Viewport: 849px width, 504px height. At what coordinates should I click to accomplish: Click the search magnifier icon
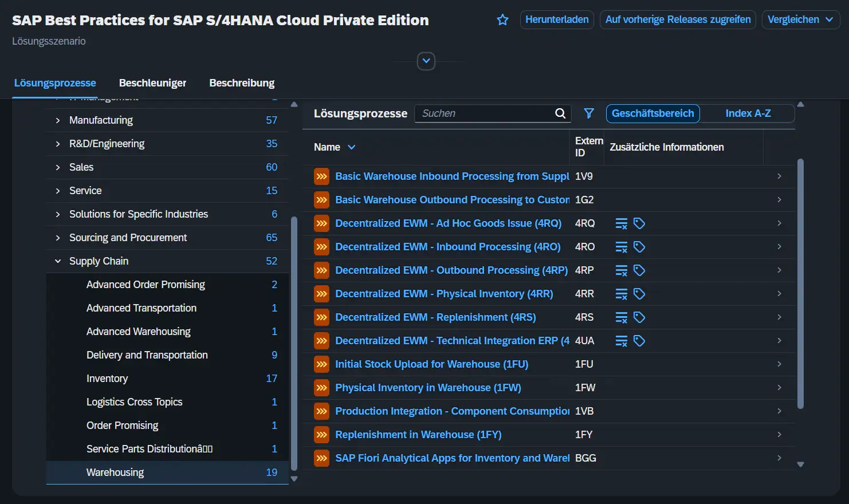(x=560, y=113)
